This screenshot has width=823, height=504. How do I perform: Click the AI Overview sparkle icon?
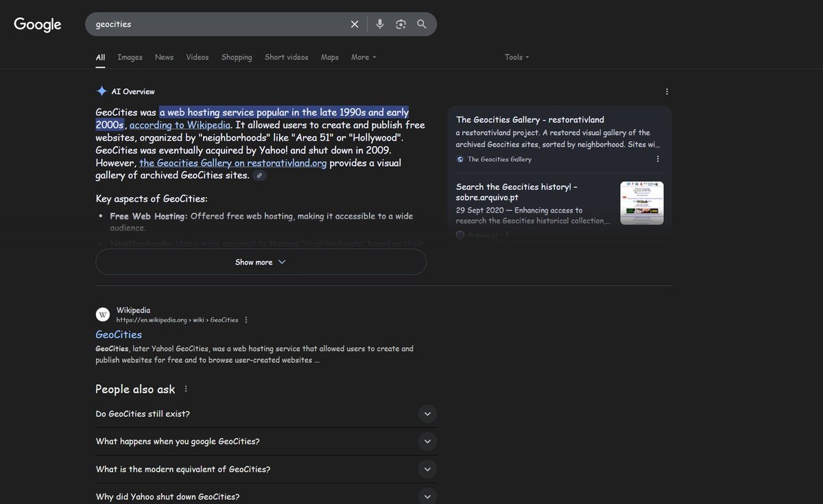[102, 91]
